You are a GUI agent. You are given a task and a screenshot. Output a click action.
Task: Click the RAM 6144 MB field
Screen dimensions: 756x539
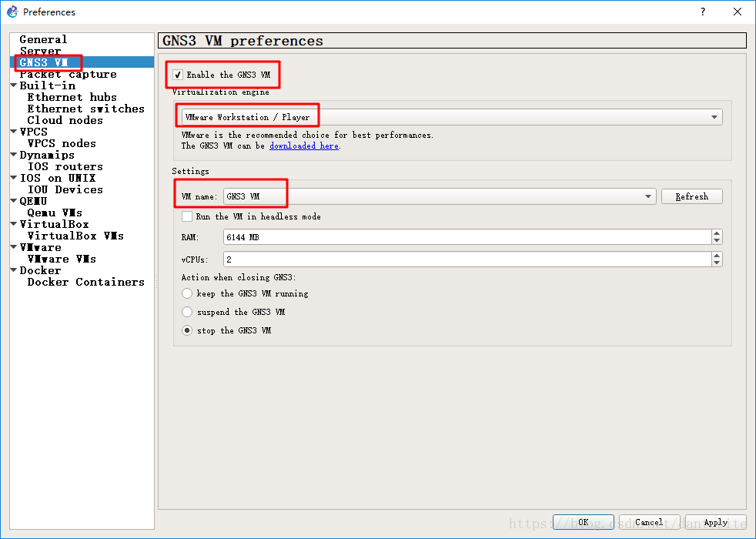point(467,236)
